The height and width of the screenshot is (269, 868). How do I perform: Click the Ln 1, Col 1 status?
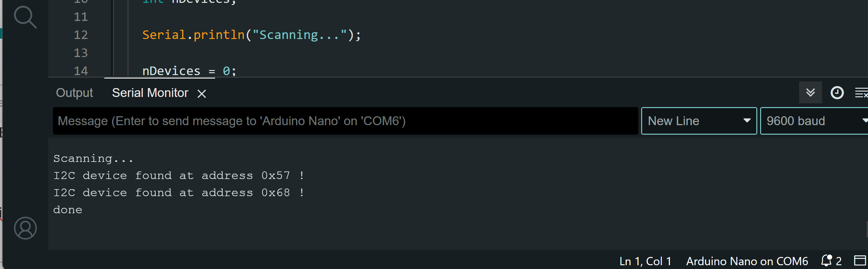(x=645, y=261)
